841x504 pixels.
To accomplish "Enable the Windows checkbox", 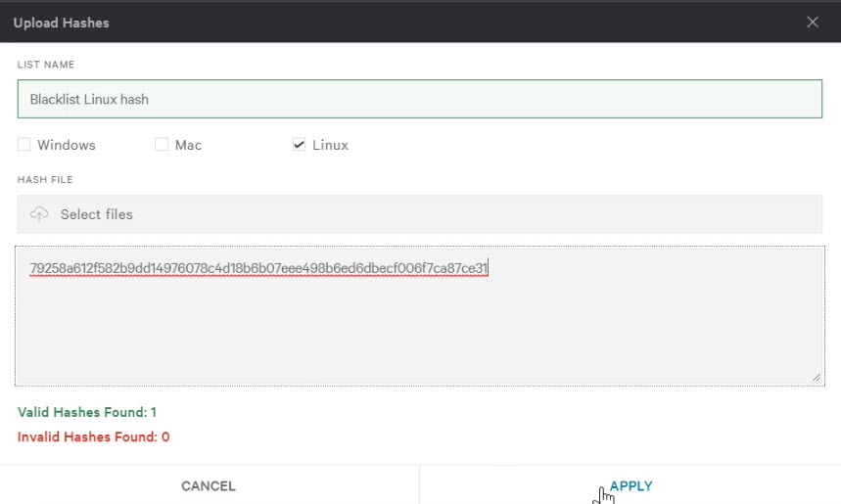I will tap(24, 145).
